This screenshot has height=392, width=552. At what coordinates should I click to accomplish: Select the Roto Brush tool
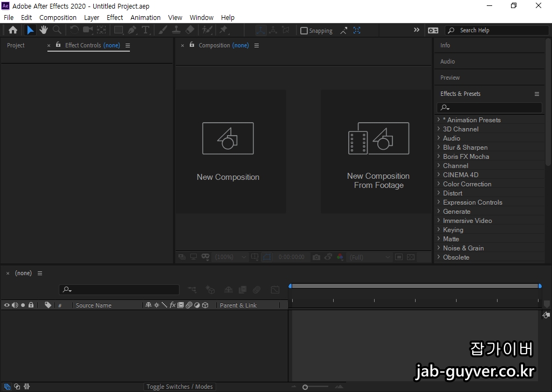(208, 30)
